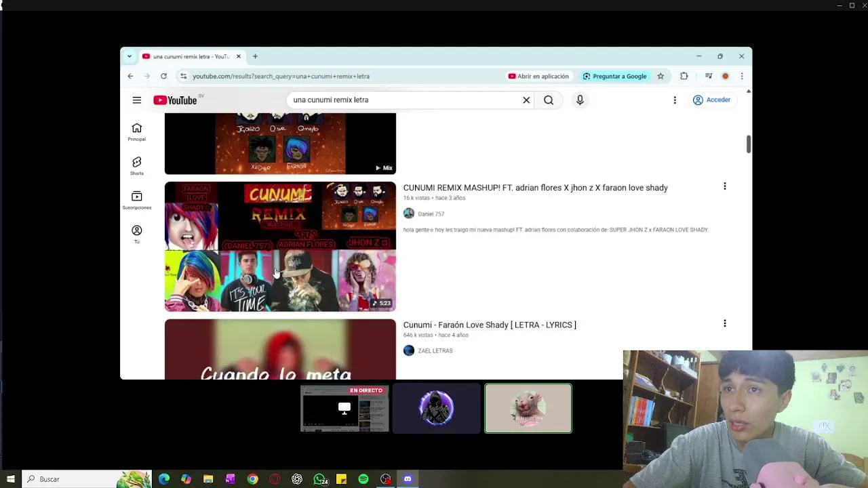Focus the address bar URL

click(x=281, y=76)
